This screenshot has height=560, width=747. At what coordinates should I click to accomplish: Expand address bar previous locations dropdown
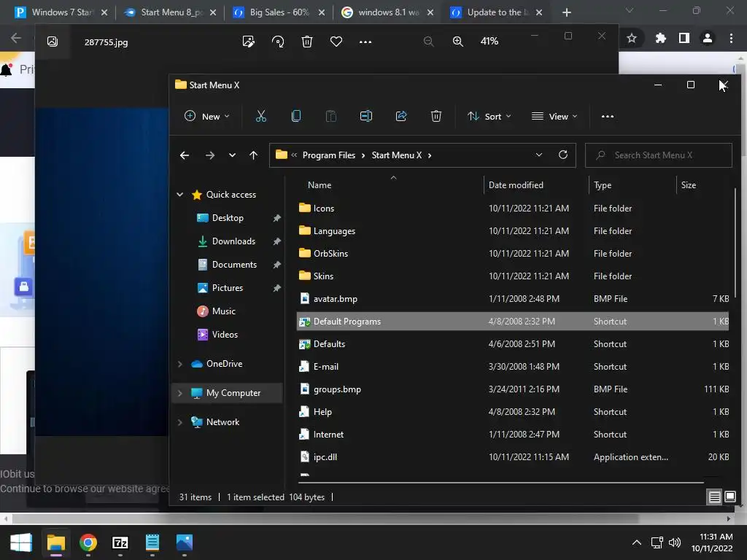[539, 155]
